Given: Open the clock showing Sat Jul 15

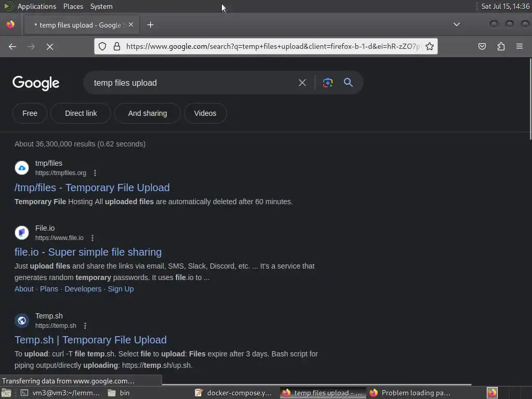Looking at the screenshot, I should coord(505,6).
